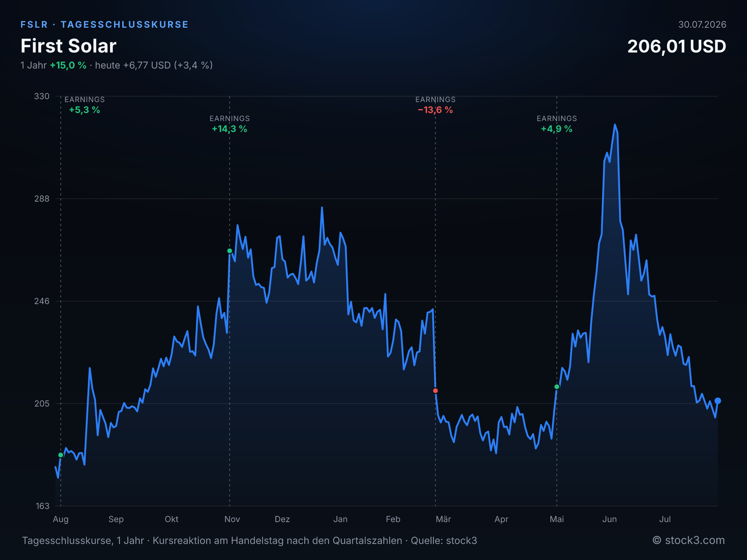Click the "FSLR · TAGESSCHLUSSKURSE" header label
The height and width of the screenshot is (560, 747).
(x=105, y=25)
